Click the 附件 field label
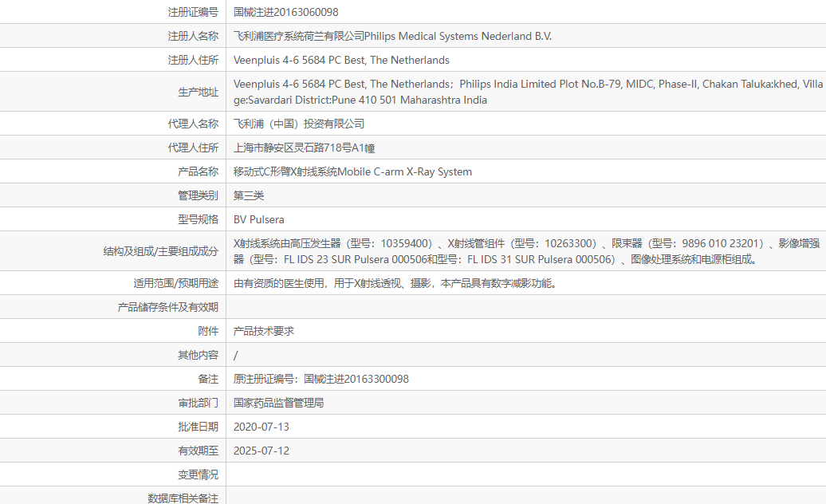The image size is (826, 504). (x=208, y=331)
